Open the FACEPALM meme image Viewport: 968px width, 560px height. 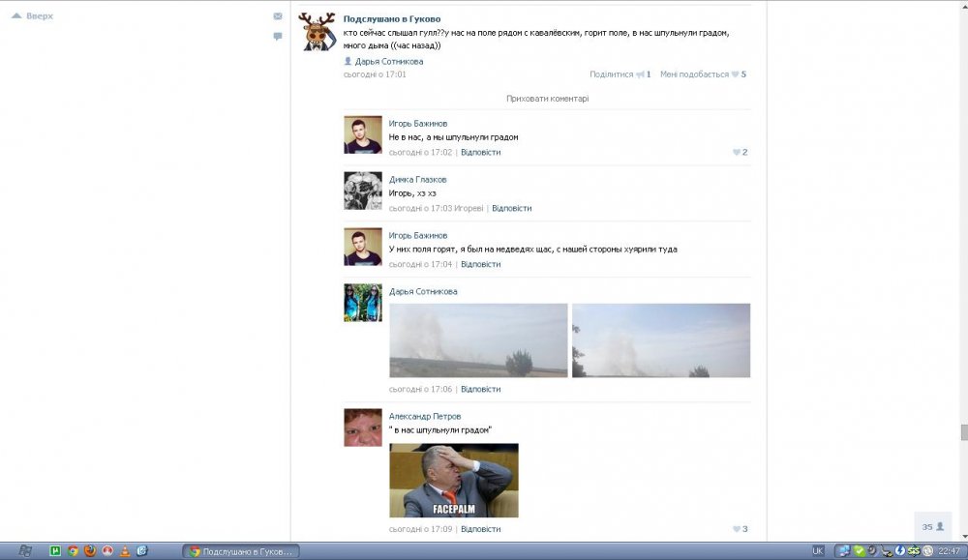(454, 481)
